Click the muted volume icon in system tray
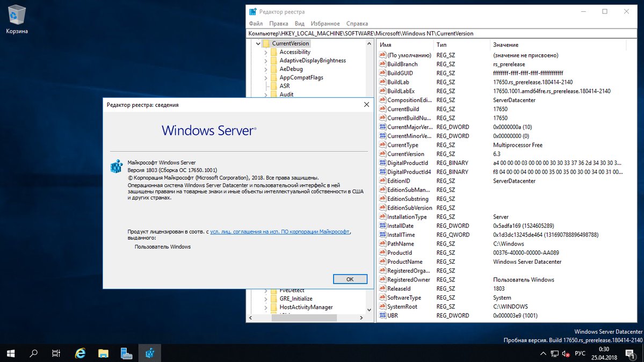The width and height of the screenshot is (644, 362). click(x=565, y=353)
